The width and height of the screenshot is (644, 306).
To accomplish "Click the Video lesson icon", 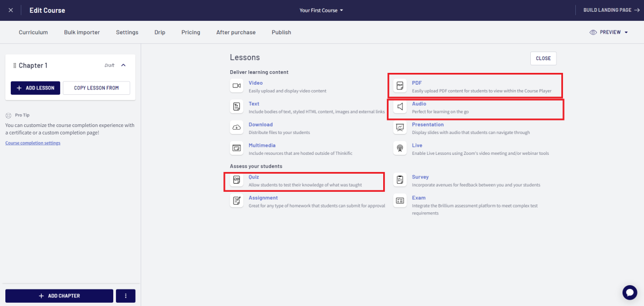I will tap(237, 86).
